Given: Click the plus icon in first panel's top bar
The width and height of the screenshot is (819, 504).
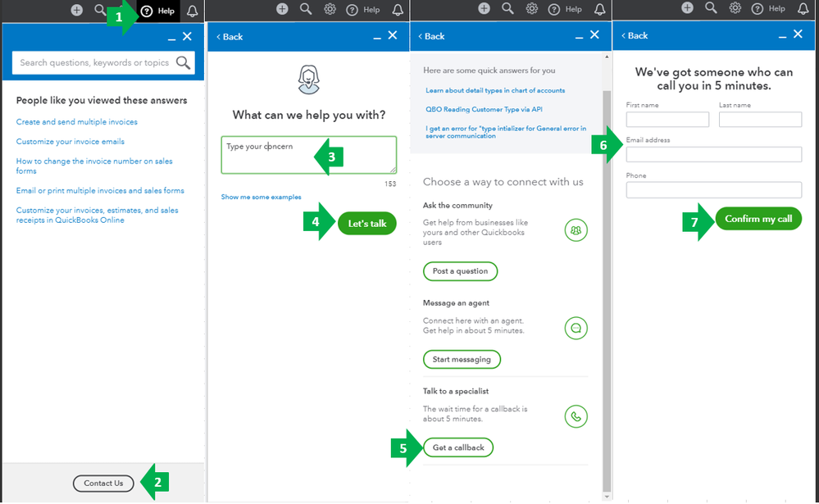Looking at the screenshot, I should point(77,10).
